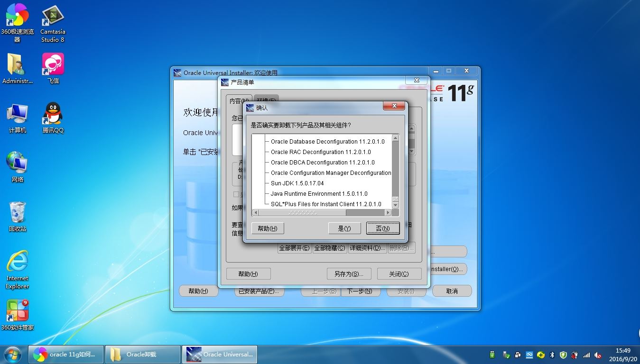Screen dimensions: 640x364
Task: Confirm uninstall with the 是(Y) button
Action: tap(344, 228)
